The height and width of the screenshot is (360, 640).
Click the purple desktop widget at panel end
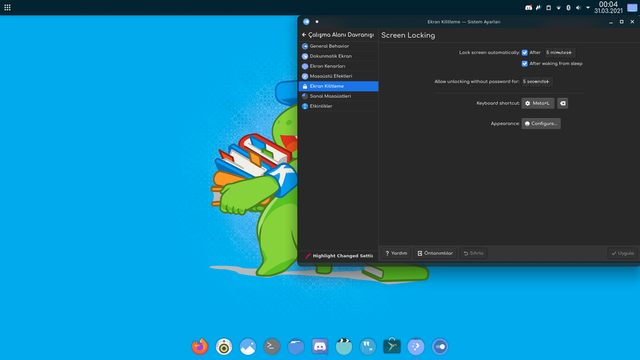[x=632, y=7]
